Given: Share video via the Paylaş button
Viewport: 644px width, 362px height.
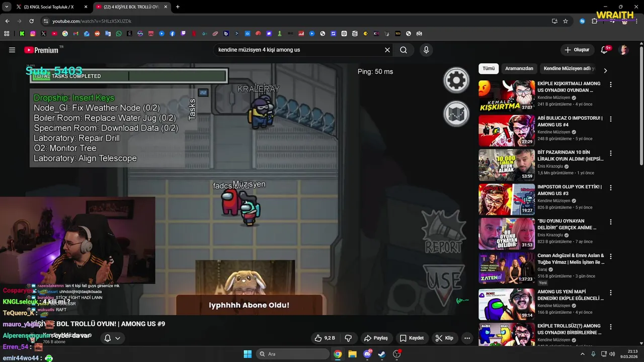Looking at the screenshot, I should (x=376, y=338).
